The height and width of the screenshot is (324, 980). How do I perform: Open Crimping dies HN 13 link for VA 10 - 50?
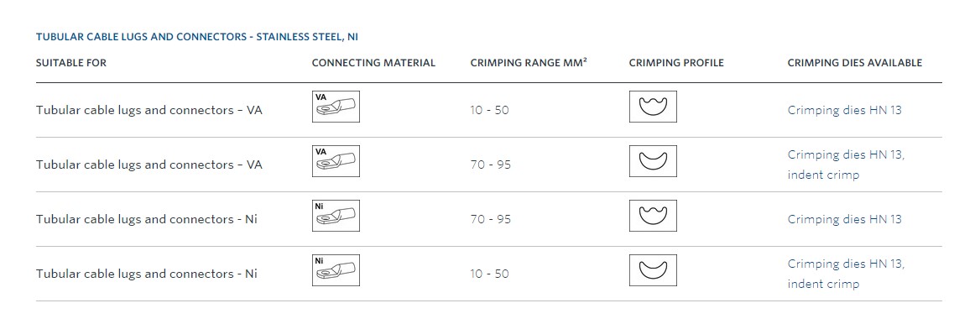pos(844,110)
